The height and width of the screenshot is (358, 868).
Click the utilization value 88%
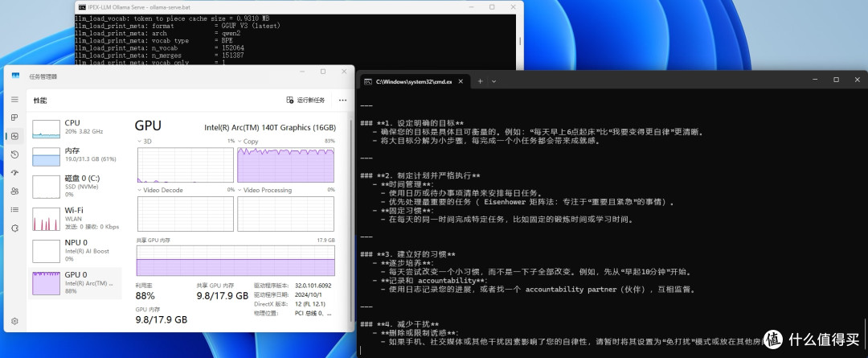click(x=145, y=295)
